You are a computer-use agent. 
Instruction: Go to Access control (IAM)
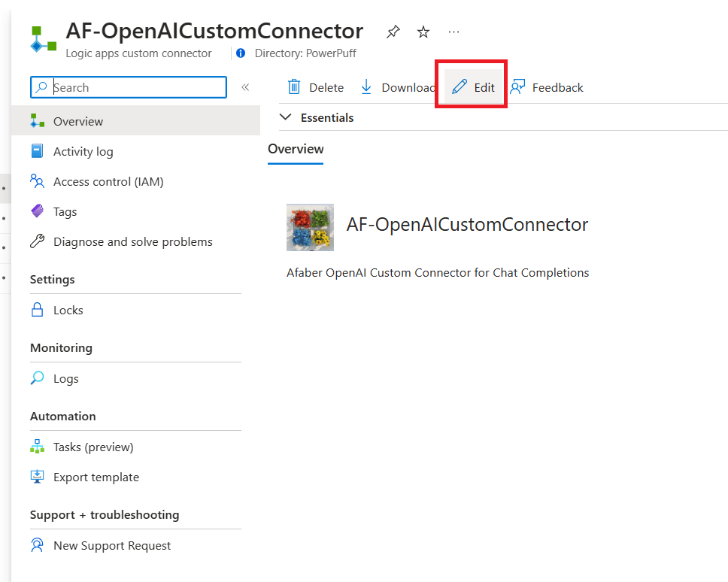point(108,181)
